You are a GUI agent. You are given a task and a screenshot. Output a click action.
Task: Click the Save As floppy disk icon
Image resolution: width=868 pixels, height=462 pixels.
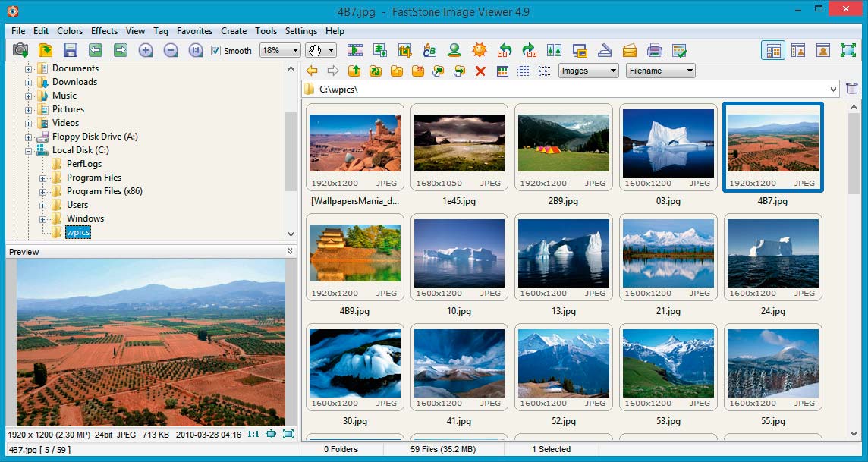point(71,50)
